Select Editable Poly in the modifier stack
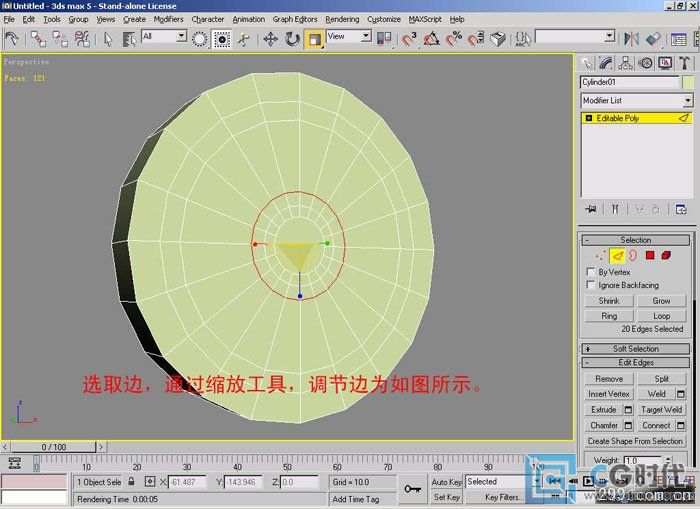This screenshot has width=700, height=509. tap(637, 118)
